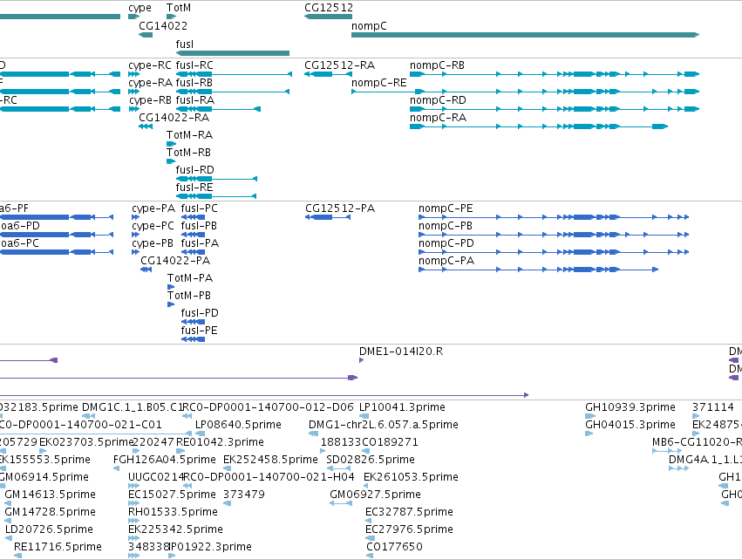The width and height of the screenshot is (742, 560).
Task: Select EST EK252458.5prime
Action: tap(228, 468)
